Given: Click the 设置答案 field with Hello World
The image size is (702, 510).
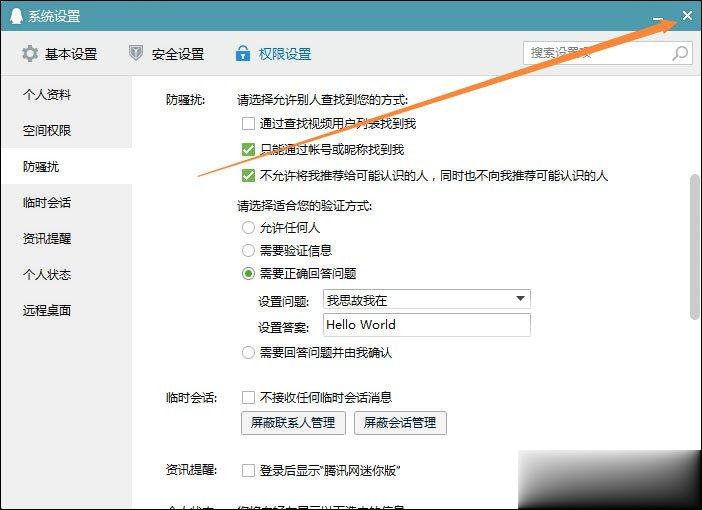Looking at the screenshot, I should point(427,325).
